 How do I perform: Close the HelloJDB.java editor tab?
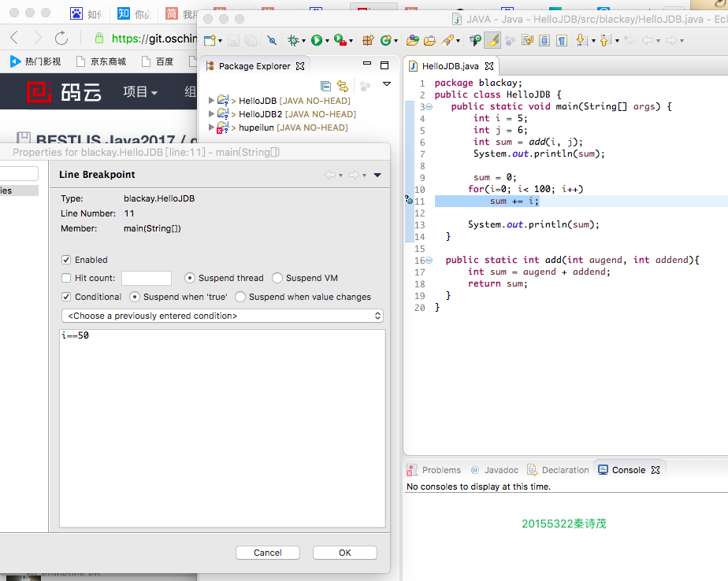coord(489,66)
